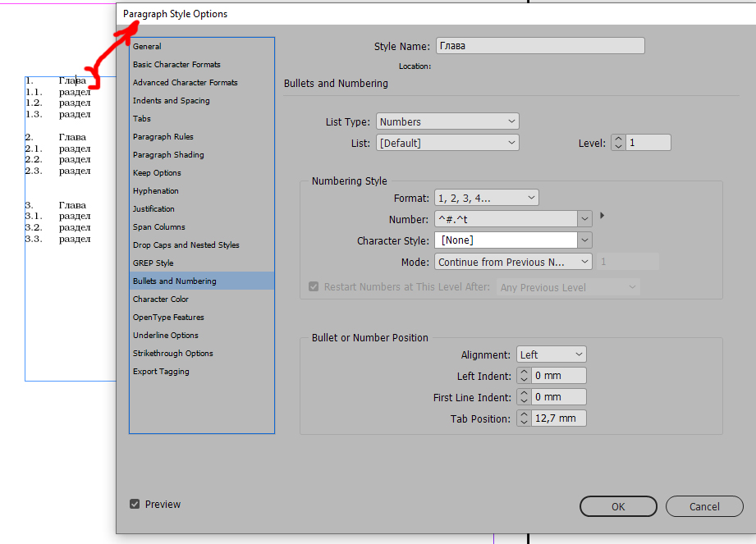Click the Left Indent value field
Image resolution: width=756 pixels, height=544 pixels.
click(559, 376)
